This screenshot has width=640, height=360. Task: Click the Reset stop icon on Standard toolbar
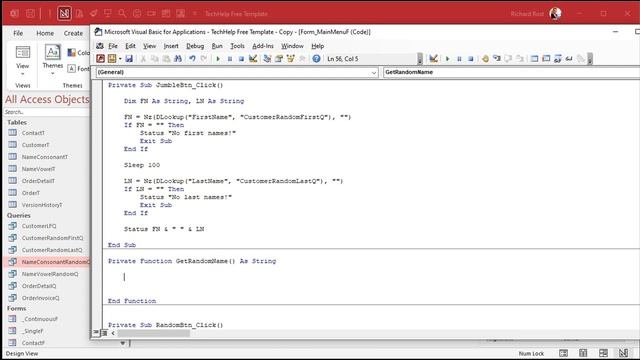coord(241,59)
